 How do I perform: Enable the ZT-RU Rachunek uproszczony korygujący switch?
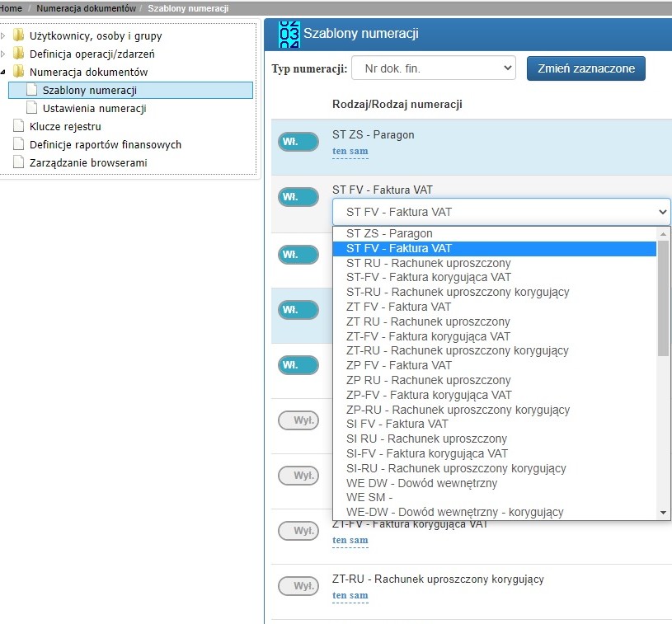tap(298, 586)
